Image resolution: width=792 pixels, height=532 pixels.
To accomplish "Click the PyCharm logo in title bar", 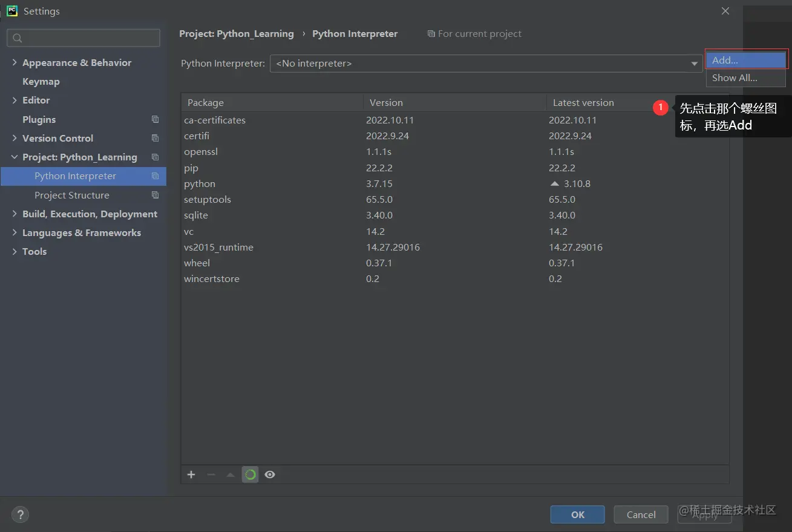I will (x=12, y=11).
